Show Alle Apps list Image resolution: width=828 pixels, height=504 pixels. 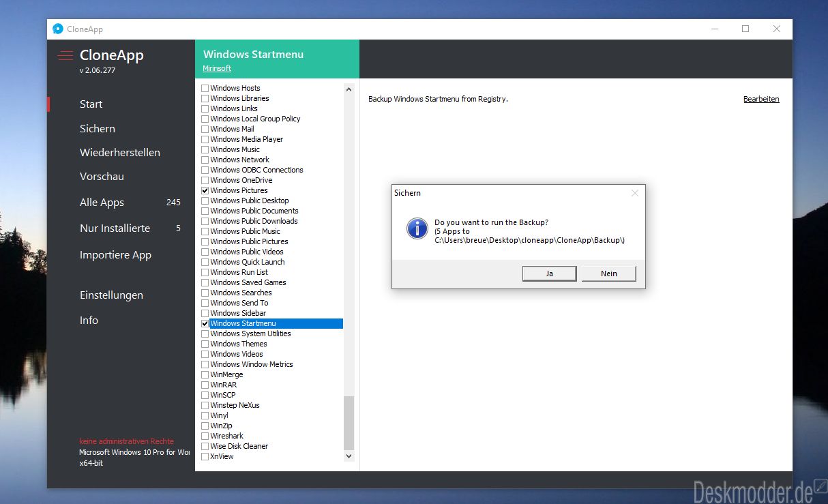click(102, 203)
